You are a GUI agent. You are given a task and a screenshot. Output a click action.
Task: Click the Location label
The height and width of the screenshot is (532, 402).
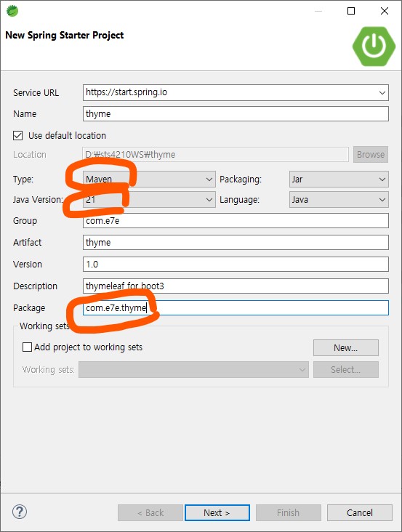30,155
